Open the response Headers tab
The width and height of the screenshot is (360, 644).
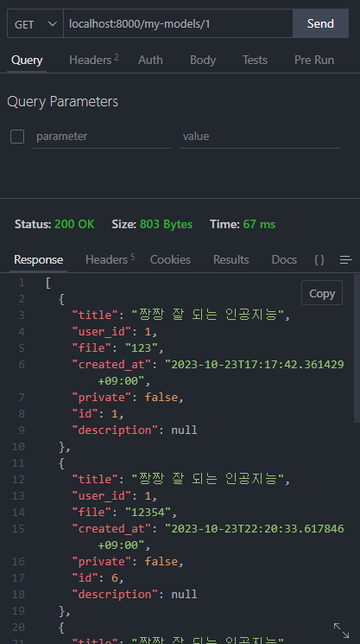[110, 259]
